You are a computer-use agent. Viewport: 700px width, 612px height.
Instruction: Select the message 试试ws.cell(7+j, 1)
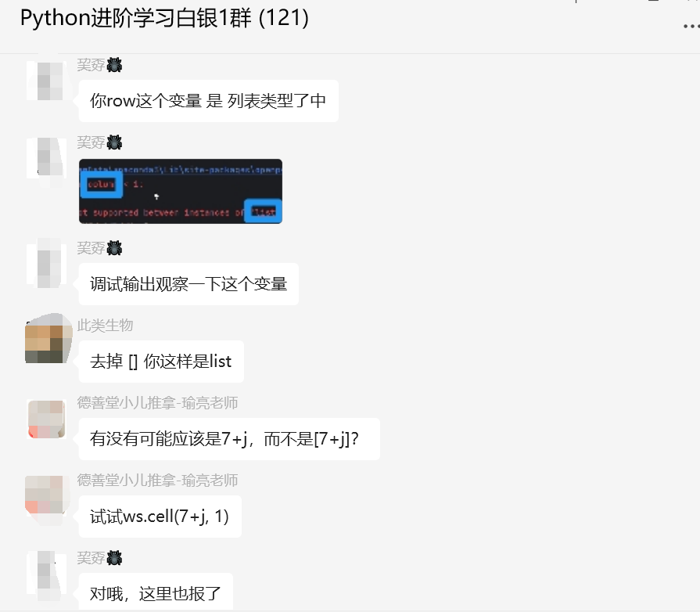[x=160, y=517]
